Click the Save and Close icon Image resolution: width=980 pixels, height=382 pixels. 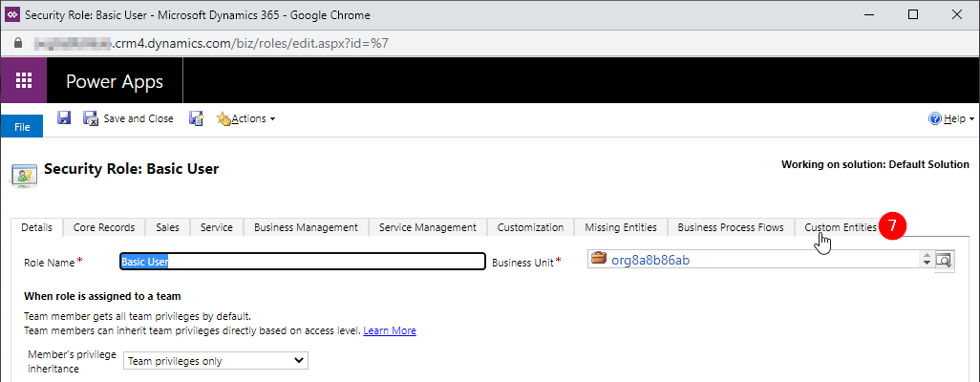(92, 118)
